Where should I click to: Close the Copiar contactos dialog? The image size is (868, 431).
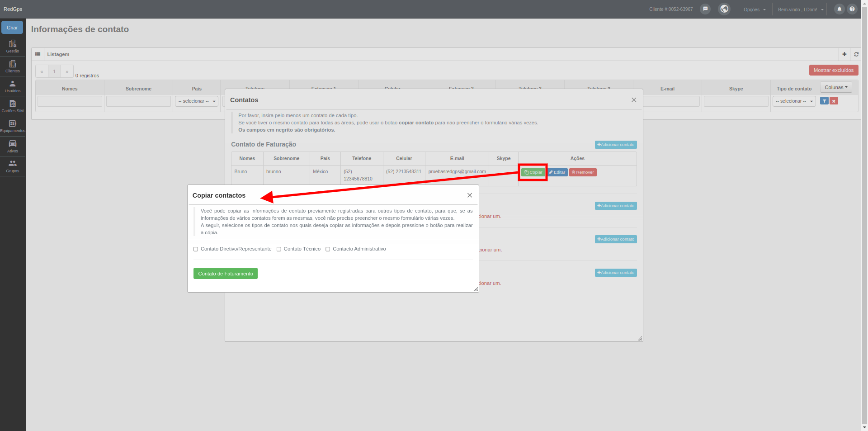(x=470, y=195)
